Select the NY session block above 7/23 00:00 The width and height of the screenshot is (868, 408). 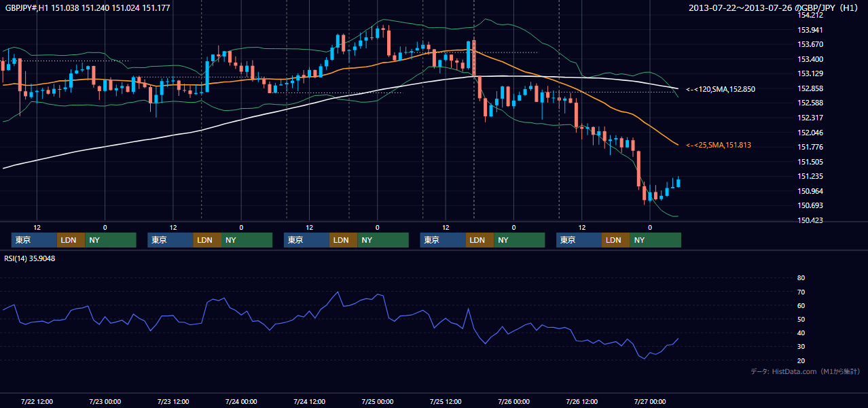tap(111, 240)
